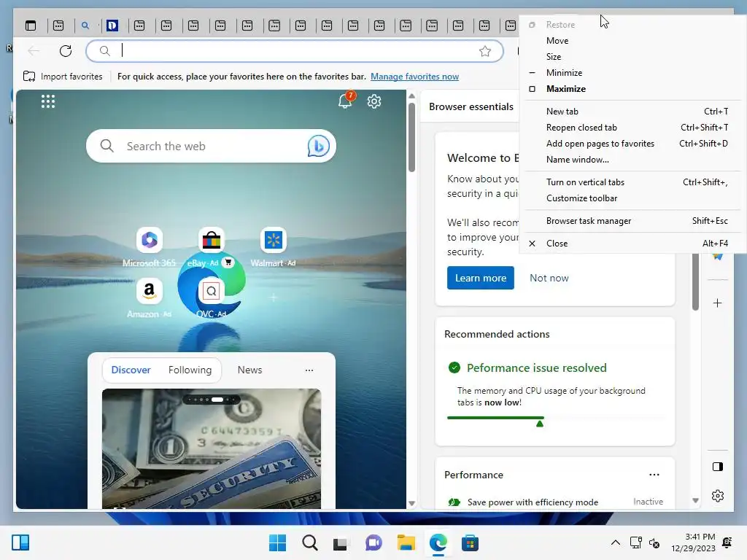This screenshot has height=560, width=747.
Task: Open taskbar Search magnifier
Action: 309,542
